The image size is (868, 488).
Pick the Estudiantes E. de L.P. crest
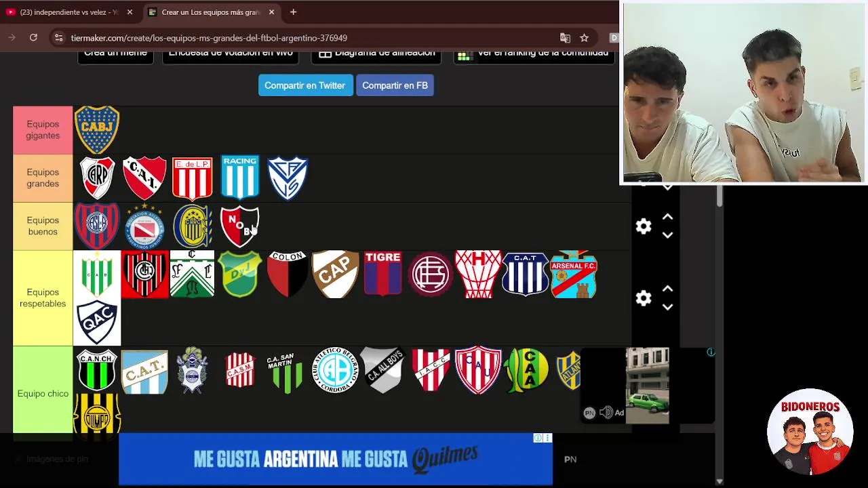point(193,178)
